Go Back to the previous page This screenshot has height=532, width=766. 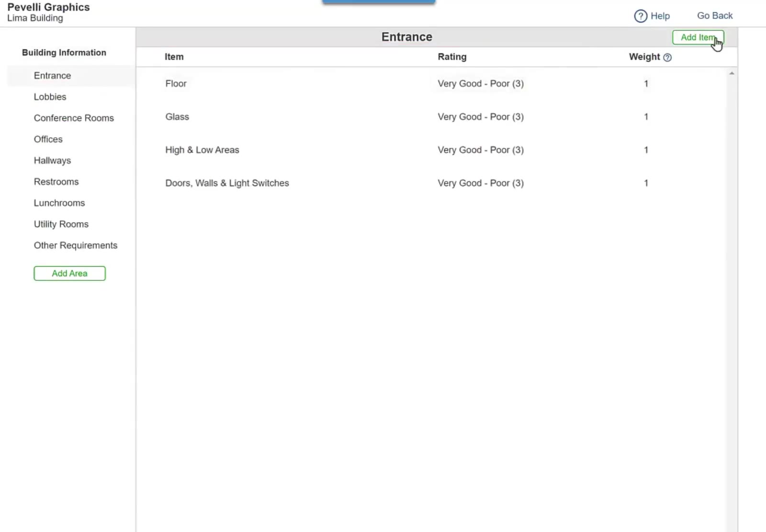(715, 16)
